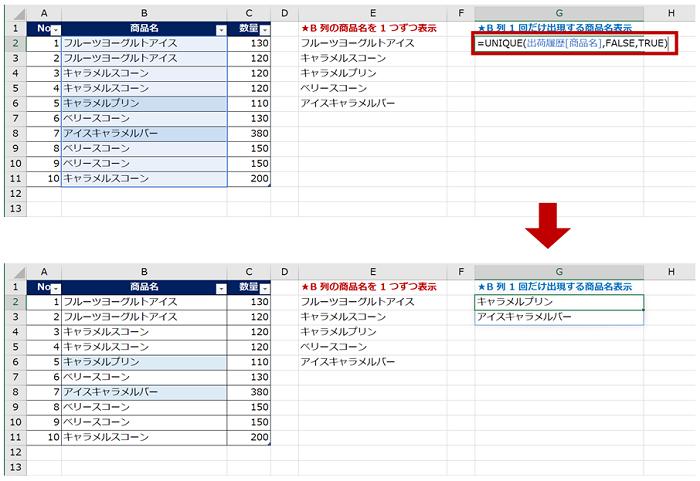This screenshot has height=481, width=700.
Task: Open No filter dropdown in upper table
Action: 54,30
